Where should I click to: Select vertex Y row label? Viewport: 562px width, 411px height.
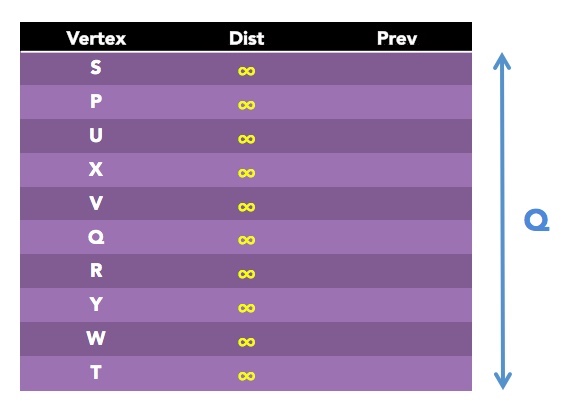(x=96, y=304)
